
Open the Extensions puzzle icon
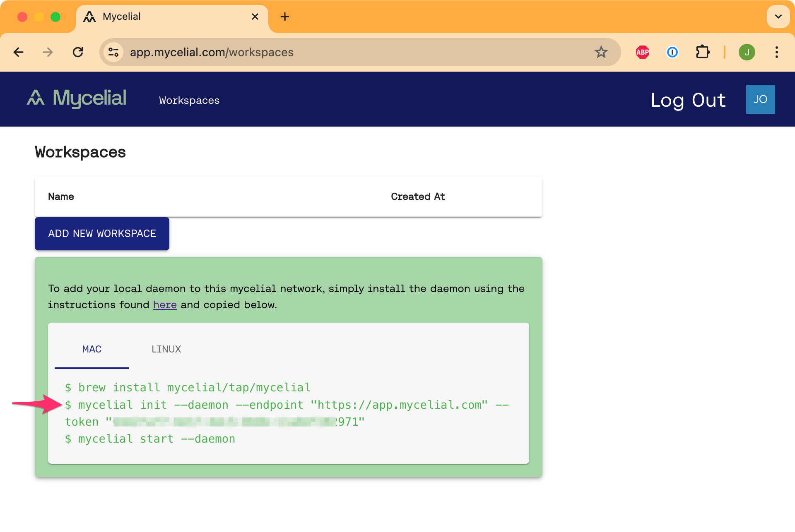[x=702, y=52]
